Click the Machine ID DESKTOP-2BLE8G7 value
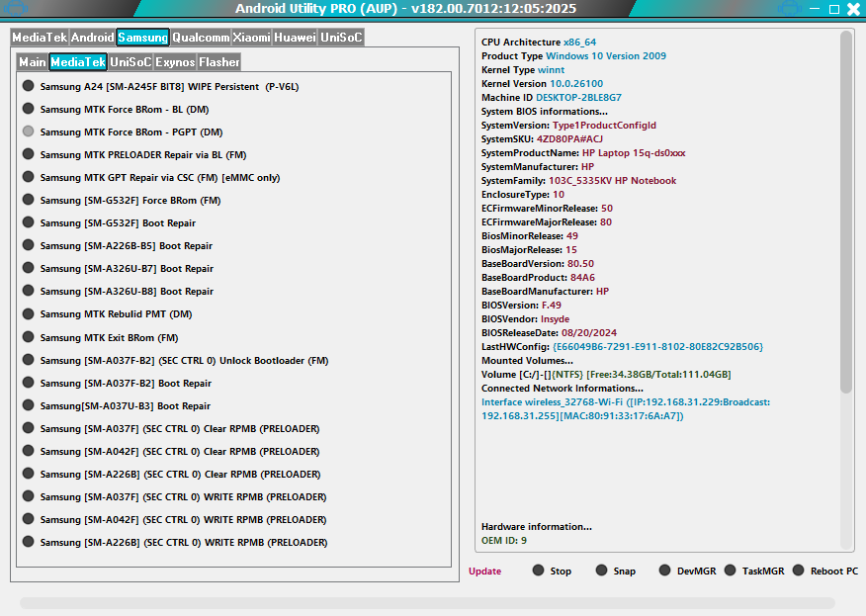Image resolution: width=866 pixels, height=616 pixels. coord(578,97)
